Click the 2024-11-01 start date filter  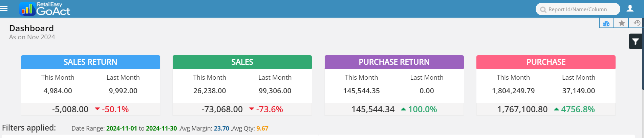click(122, 129)
